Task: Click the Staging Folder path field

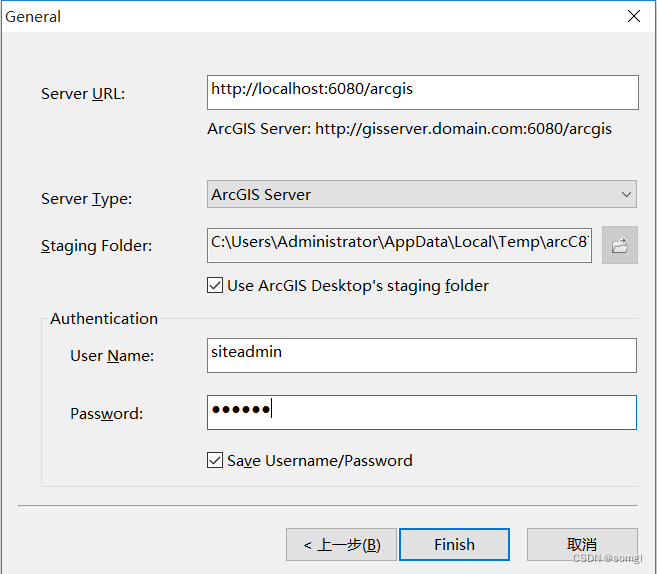Action: coord(400,246)
